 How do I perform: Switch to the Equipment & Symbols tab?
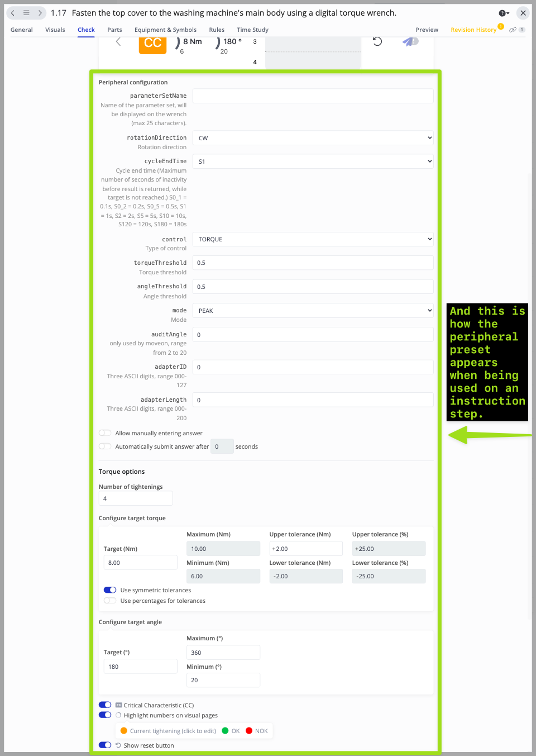tap(165, 30)
